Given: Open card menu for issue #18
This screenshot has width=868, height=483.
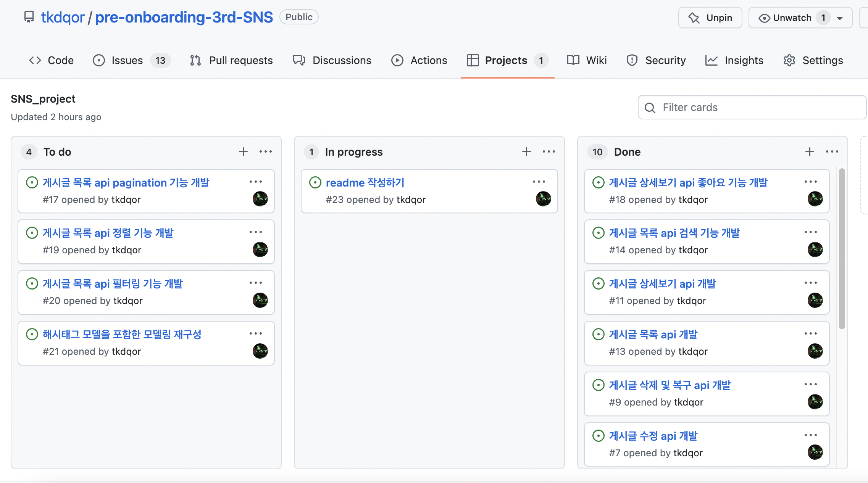Looking at the screenshot, I should coord(811,182).
